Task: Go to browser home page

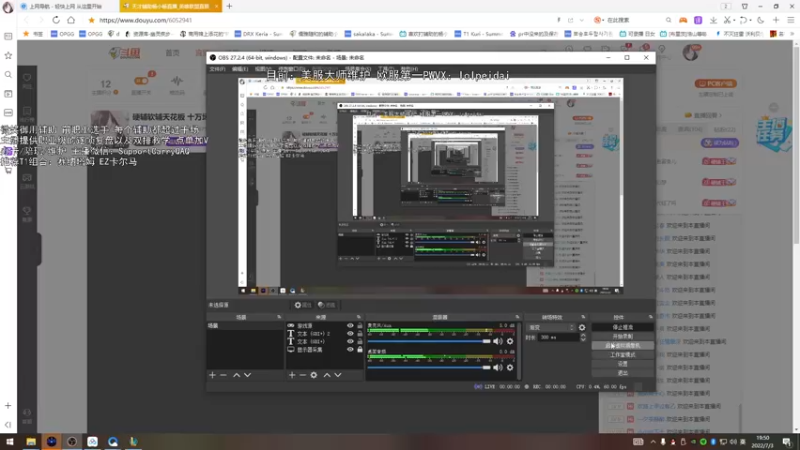Action: (x=71, y=20)
